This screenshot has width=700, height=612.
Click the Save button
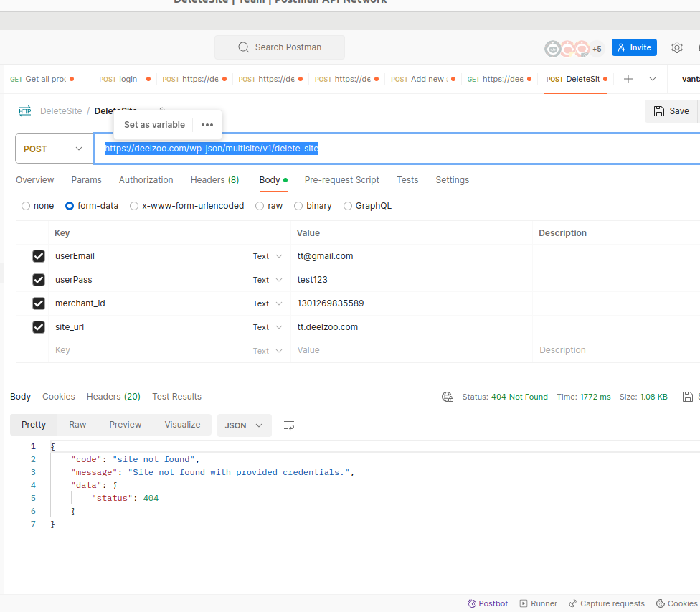click(x=671, y=111)
